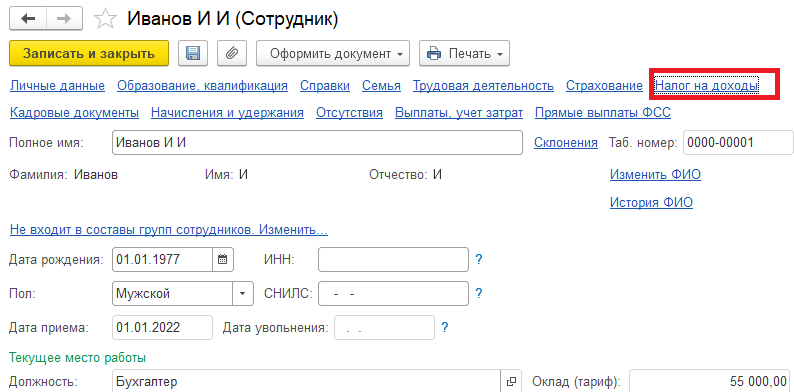The width and height of the screenshot is (794, 392).
Task: Click История ФИО link
Action: [x=651, y=203]
